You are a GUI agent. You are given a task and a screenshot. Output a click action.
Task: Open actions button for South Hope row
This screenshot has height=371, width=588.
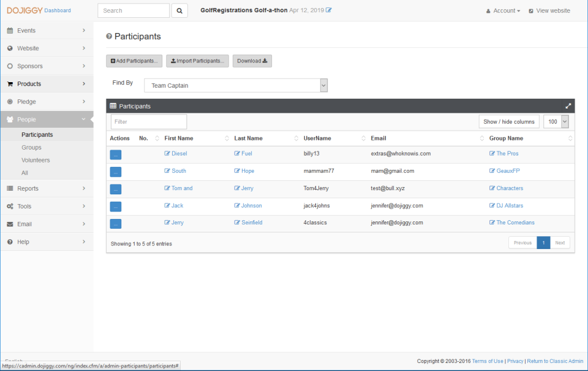tap(116, 172)
